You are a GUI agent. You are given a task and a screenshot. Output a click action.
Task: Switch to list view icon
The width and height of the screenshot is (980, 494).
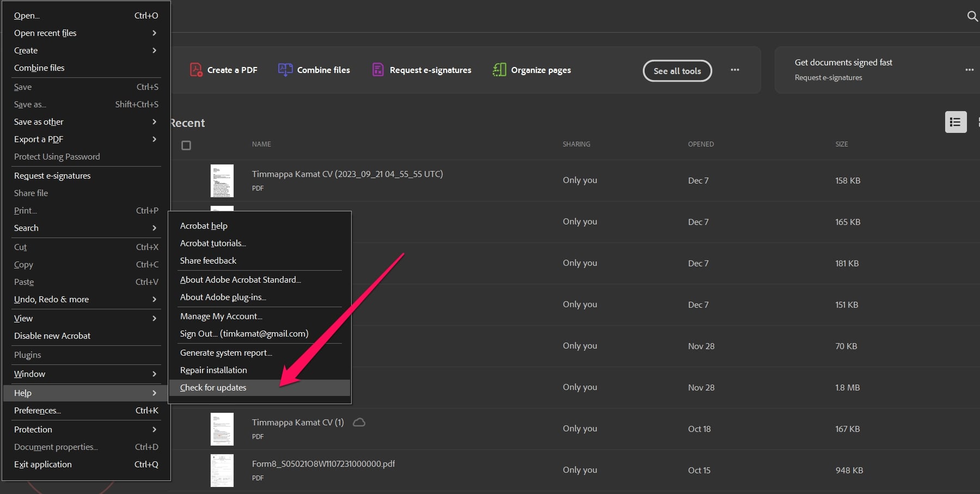(955, 122)
